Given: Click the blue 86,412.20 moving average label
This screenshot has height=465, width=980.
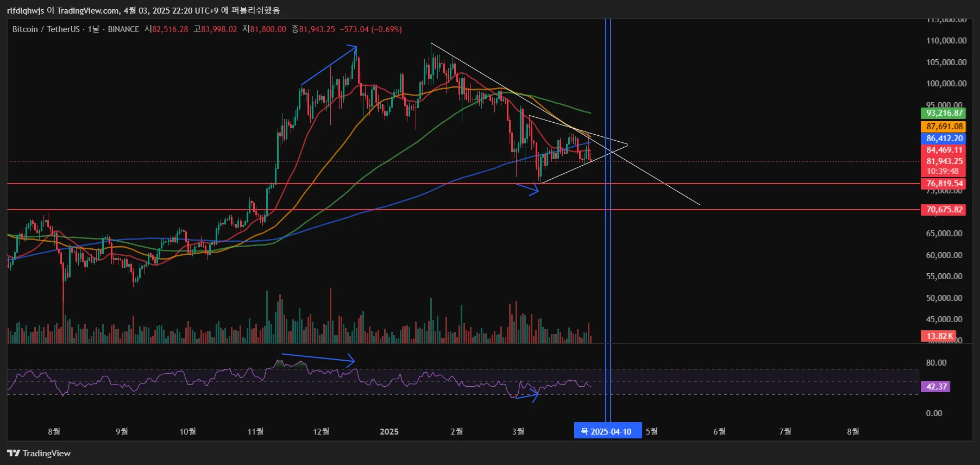Looking at the screenshot, I should (x=944, y=139).
